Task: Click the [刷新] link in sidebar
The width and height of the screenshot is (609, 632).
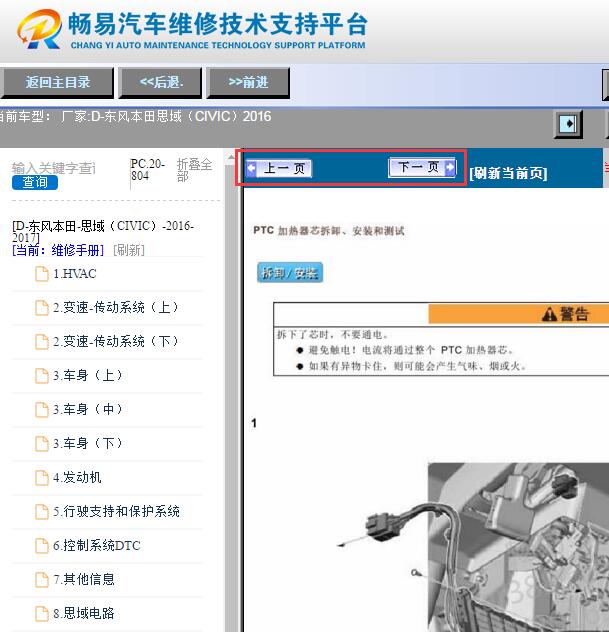Action: coord(129,250)
